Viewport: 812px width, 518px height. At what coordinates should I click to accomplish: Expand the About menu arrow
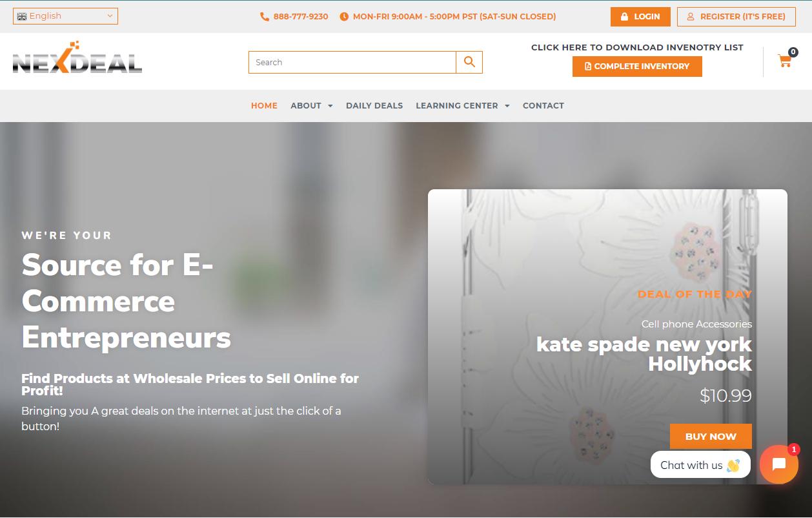pos(330,106)
